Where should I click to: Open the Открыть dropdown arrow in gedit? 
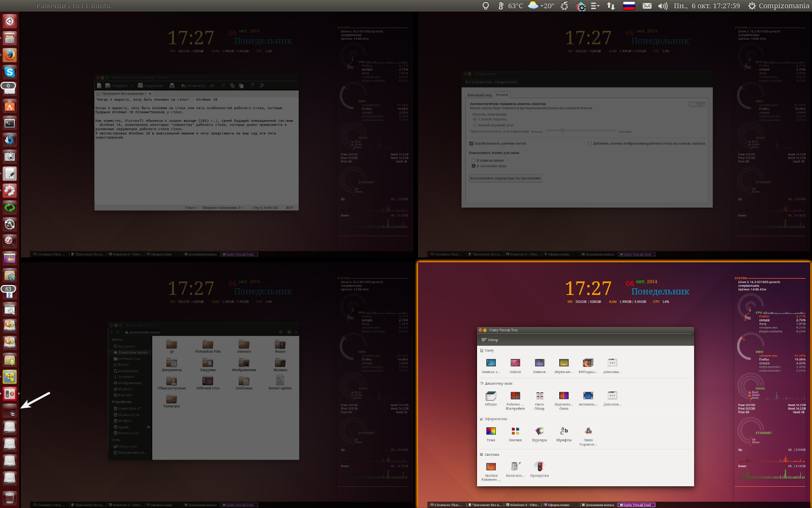click(132, 86)
